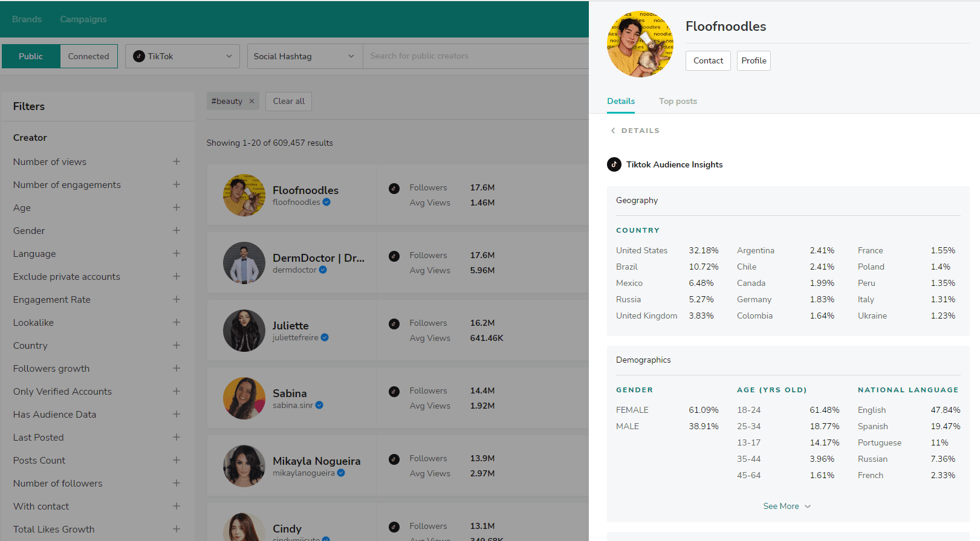Open the Campaigns menu item
This screenshot has width=980, height=541.
point(83,19)
